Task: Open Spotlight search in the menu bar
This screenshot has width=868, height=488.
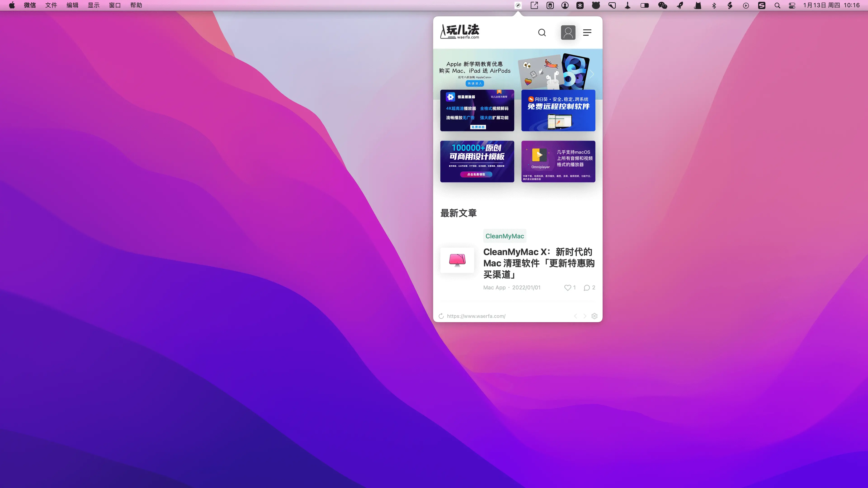Action: pyautogui.click(x=777, y=5)
